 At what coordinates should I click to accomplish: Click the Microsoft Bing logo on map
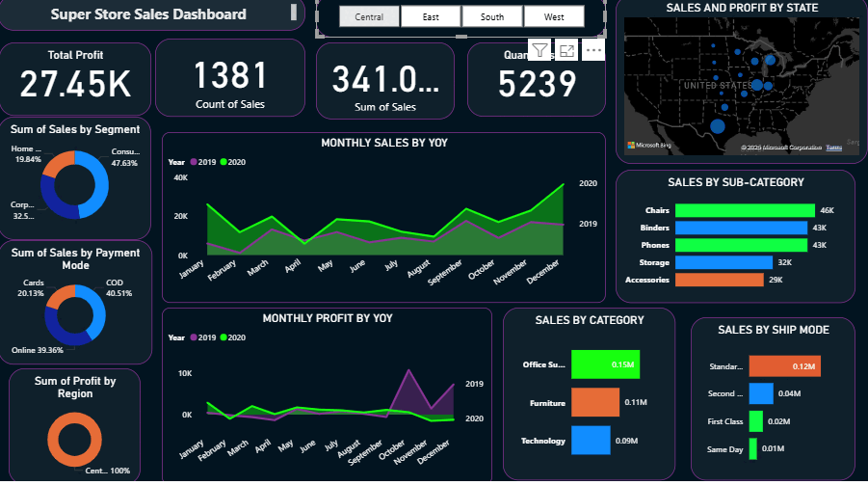click(x=649, y=146)
